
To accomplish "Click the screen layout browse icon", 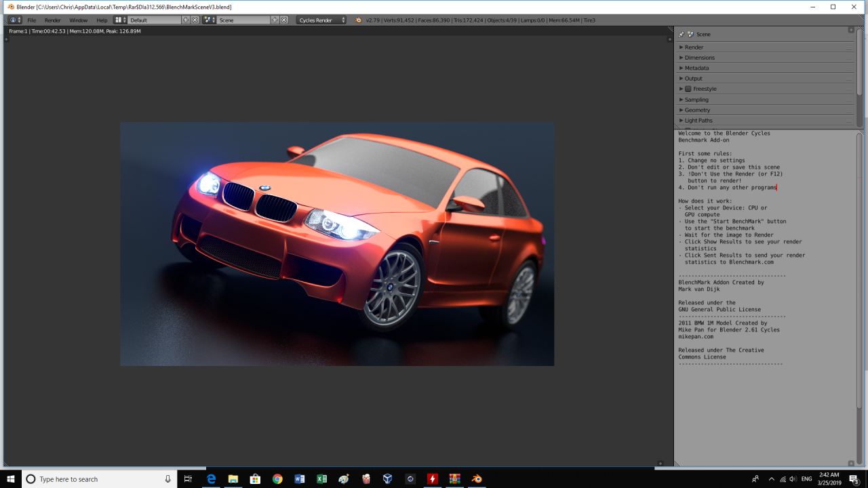I will (x=120, y=20).
